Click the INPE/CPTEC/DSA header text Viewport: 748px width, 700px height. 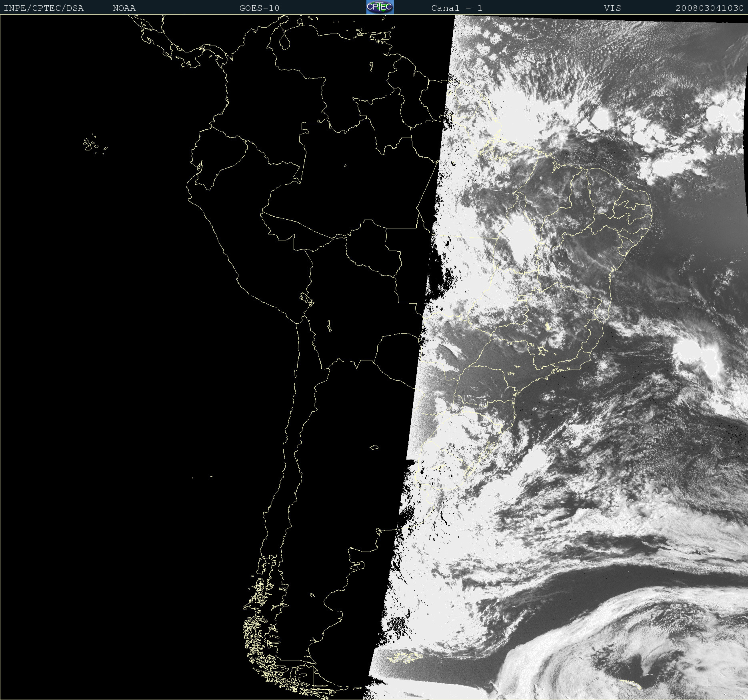tap(44, 8)
